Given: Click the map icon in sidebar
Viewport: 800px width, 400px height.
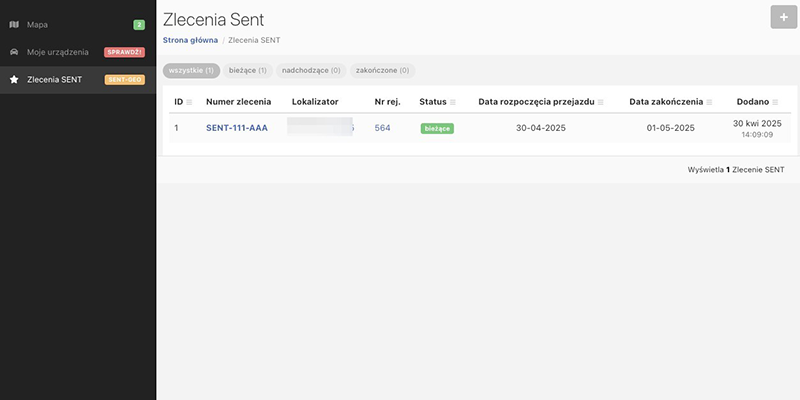Looking at the screenshot, I should tap(14, 23).
